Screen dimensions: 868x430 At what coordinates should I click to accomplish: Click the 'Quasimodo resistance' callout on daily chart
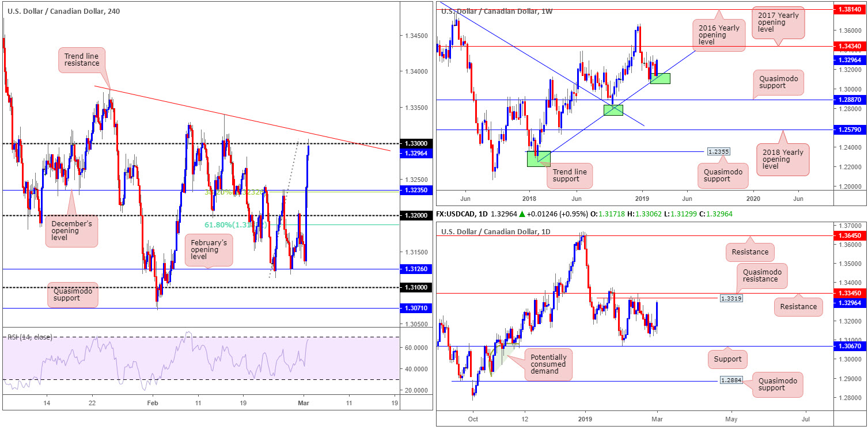761,276
